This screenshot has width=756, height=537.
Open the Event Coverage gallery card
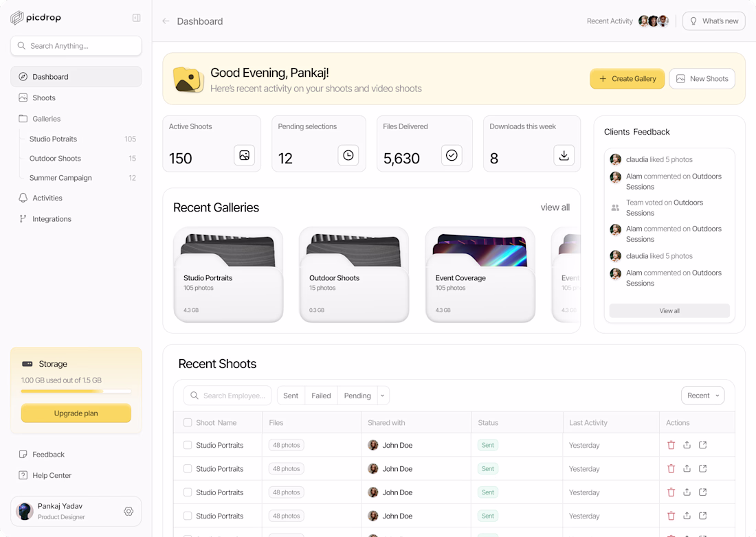click(480, 275)
